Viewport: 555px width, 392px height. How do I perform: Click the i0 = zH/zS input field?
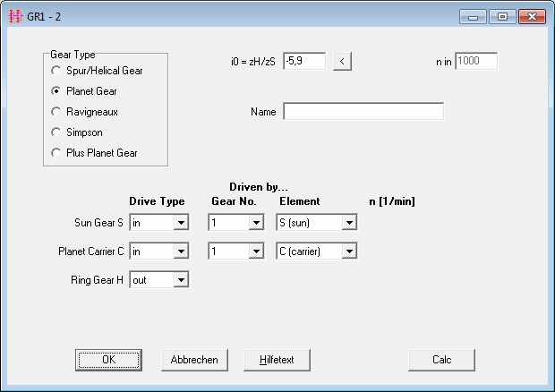tap(303, 61)
